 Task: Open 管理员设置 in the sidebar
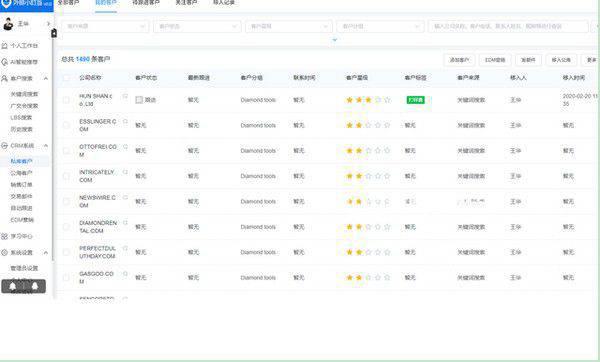tap(24, 268)
